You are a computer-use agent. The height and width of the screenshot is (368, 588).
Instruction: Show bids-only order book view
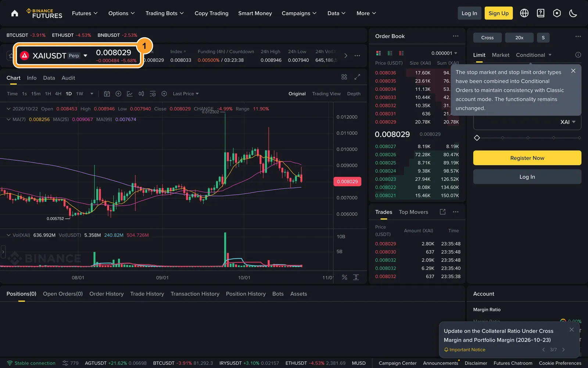click(390, 53)
